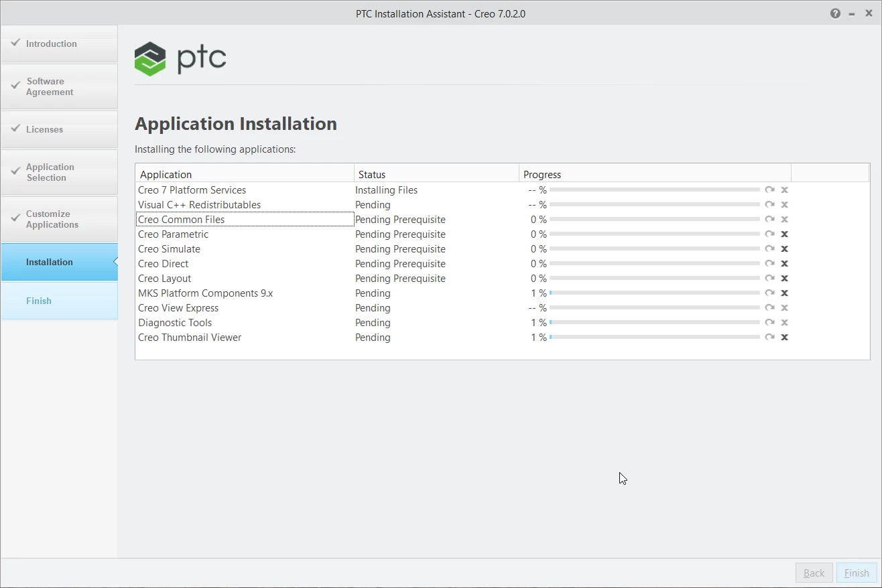Screen dimensions: 882x588
Task: Select Licenses step in sidebar
Action: click(59, 130)
